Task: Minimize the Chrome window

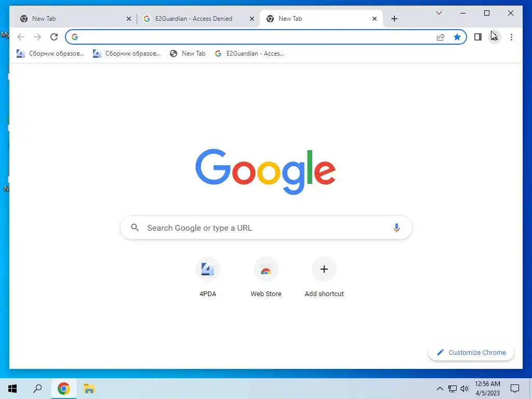Action: pyautogui.click(x=463, y=13)
